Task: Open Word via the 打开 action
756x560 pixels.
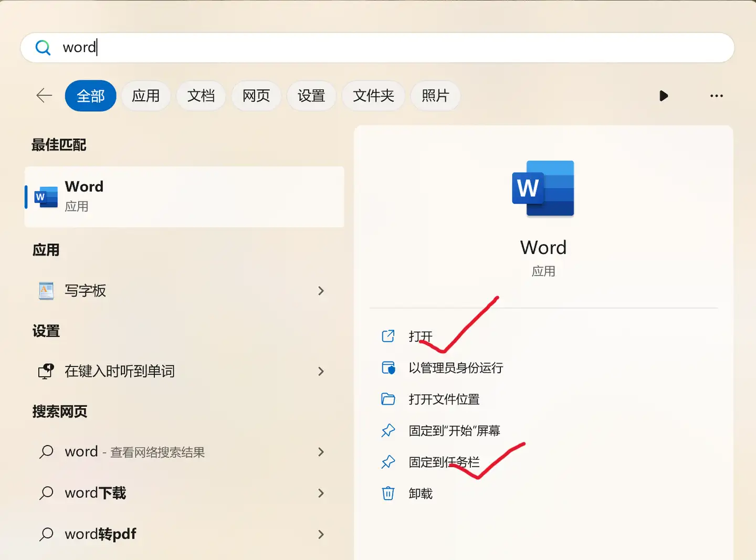Action: [421, 336]
